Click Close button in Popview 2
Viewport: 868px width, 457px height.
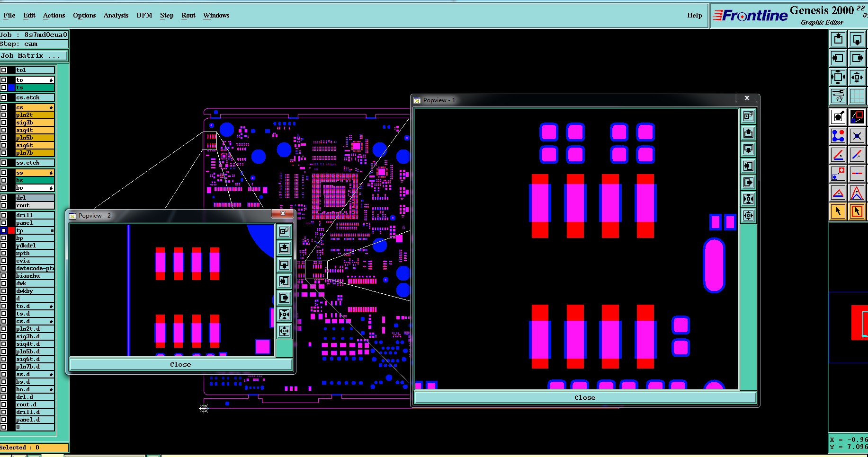click(180, 364)
